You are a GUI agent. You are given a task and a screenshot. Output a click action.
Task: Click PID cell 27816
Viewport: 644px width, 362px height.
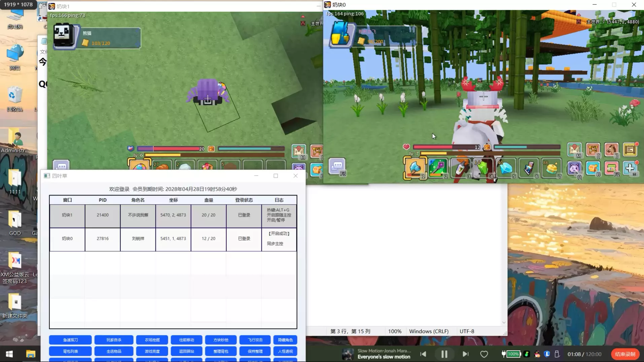point(103,239)
